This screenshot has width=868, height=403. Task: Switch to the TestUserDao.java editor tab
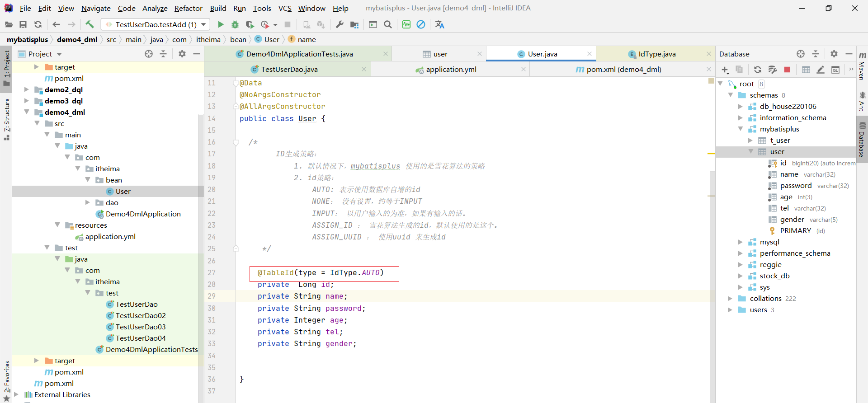[x=288, y=70]
